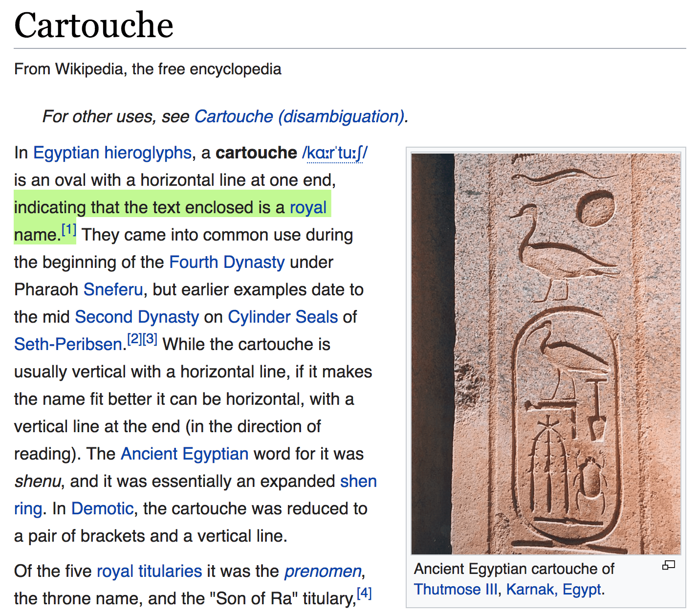The width and height of the screenshot is (698, 616).
Task: Open the shen ring article
Action: (x=358, y=481)
